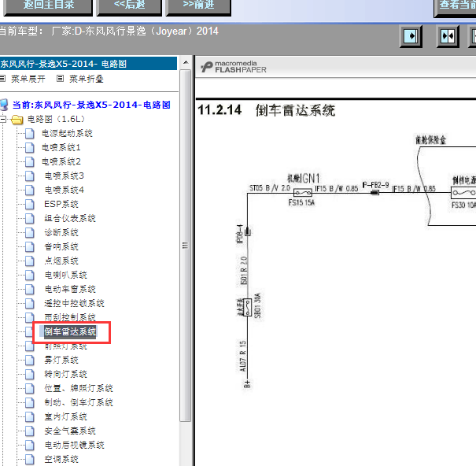Click the 查看当前 button at top right
This screenshot has width=476, height=466.
coord(456,7)
